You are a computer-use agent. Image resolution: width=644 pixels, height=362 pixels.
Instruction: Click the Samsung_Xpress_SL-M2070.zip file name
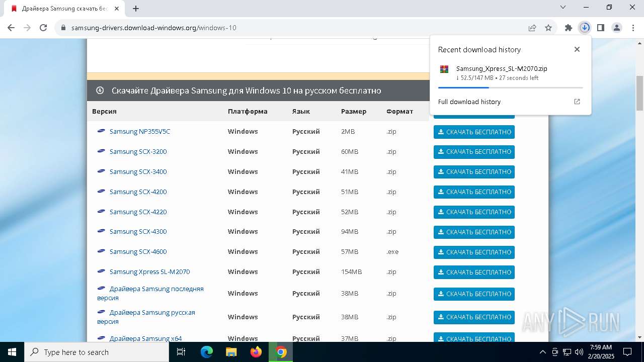click(502, 68)
